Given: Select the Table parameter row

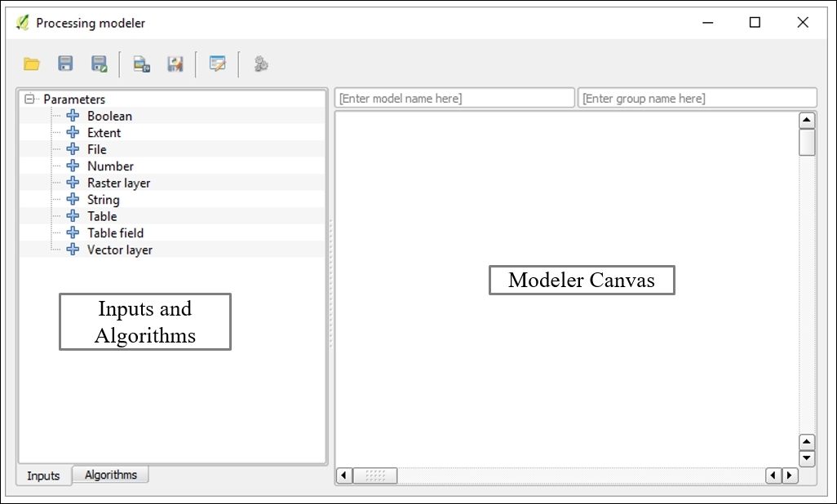Looking at the screenshot, I should tap(172, 216).
